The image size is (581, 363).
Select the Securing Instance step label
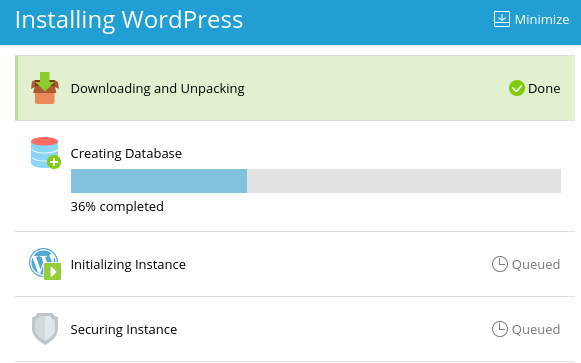pyautogui.click(x=124, y=329)
